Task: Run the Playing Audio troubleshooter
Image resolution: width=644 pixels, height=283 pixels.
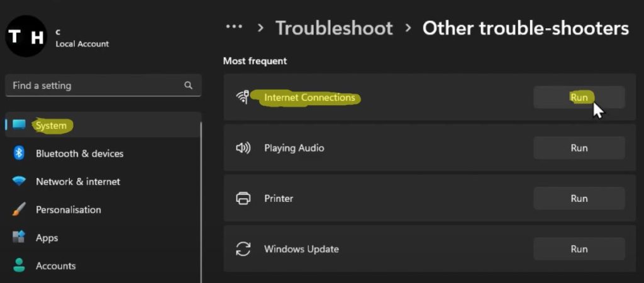Action: (x=579, y=148)
